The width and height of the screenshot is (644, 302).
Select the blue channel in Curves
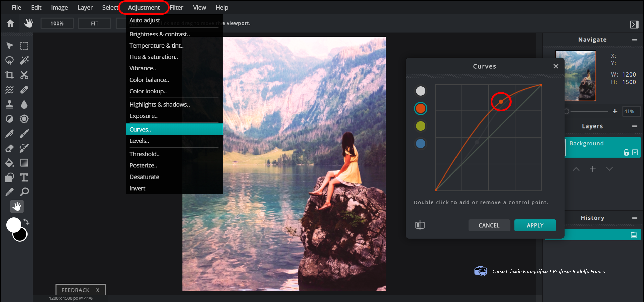click(x=420, y=143)
